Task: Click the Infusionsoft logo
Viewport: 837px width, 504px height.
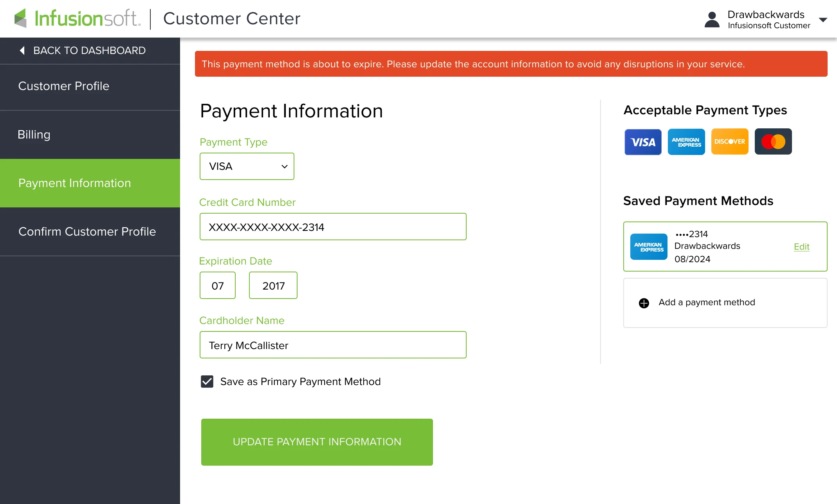Action: [77, 18]
